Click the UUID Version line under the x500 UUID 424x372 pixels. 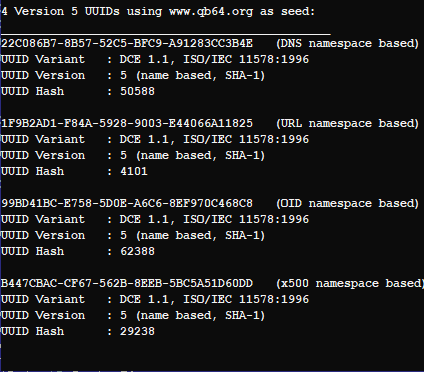pyautogui.click(x=133, y=316)
